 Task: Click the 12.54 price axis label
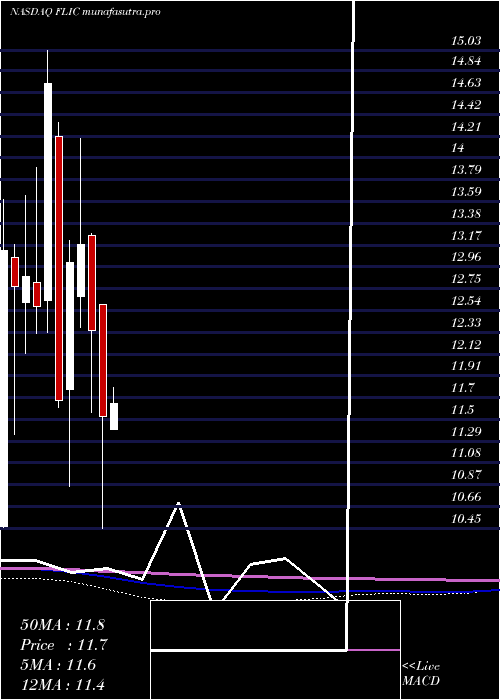[x=466, y=301]
